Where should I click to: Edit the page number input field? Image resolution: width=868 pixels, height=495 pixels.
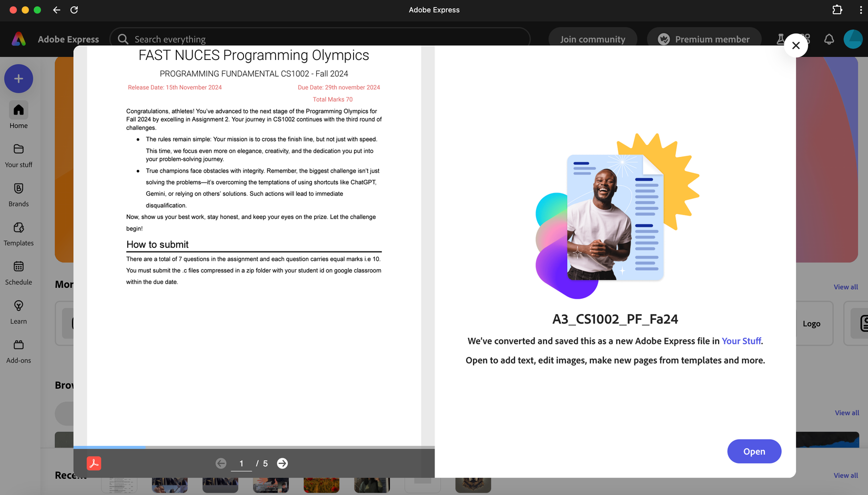(241, 463)
